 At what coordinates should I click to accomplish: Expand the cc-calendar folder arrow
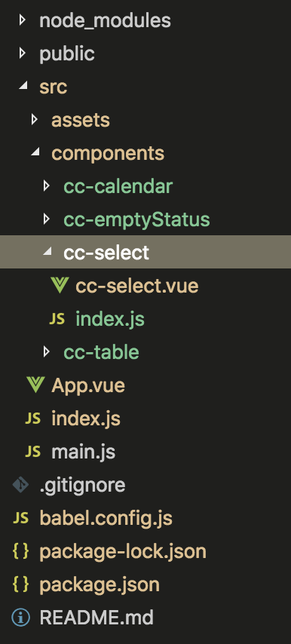pos(47,186)
